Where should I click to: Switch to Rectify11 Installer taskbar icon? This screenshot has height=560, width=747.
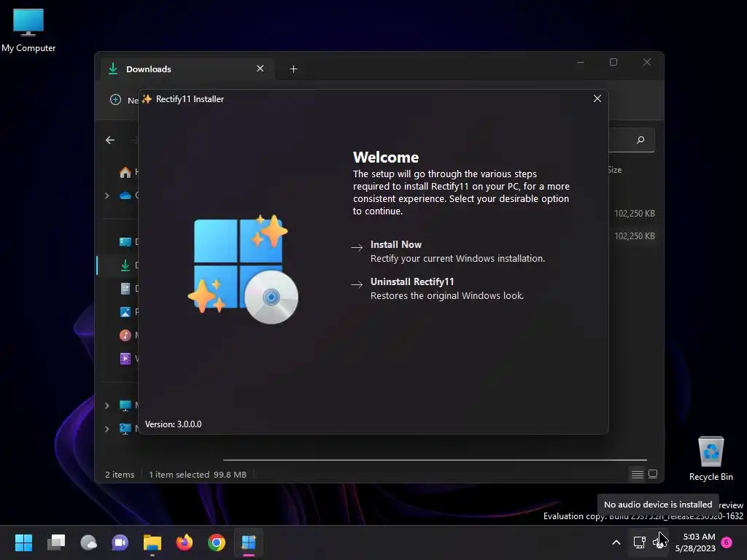point(249,542)
